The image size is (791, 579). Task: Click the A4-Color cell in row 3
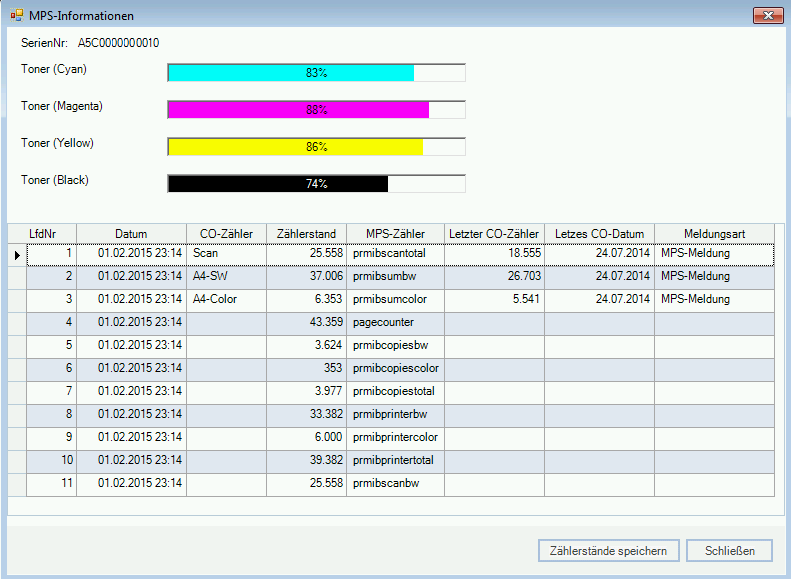tap(226, 300)
